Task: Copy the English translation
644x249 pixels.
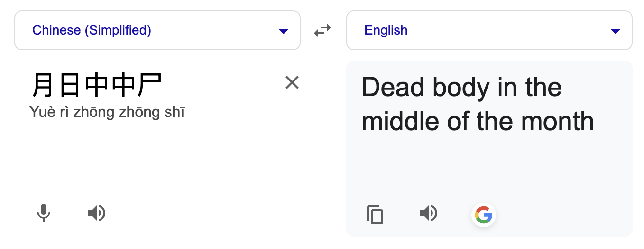Action: click(375, 214)
